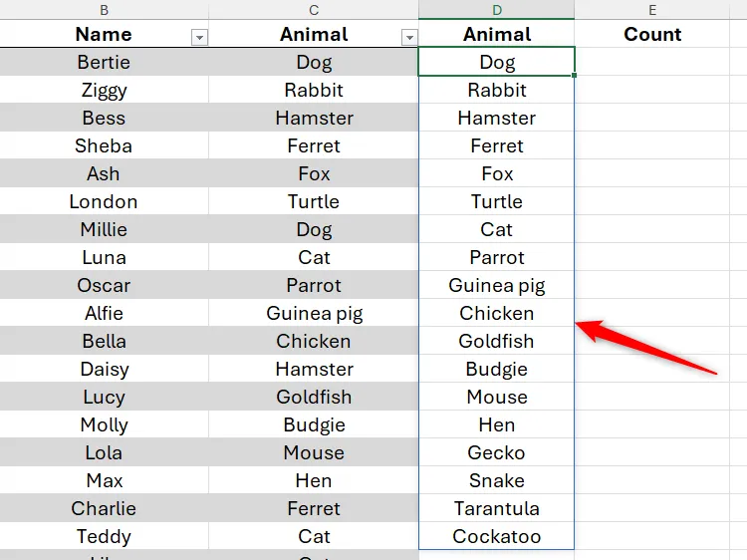This screenshot has width=747, height=560.
Task: Select the Gecko cell
Action: pyautogui.click(x=497, y=452)
